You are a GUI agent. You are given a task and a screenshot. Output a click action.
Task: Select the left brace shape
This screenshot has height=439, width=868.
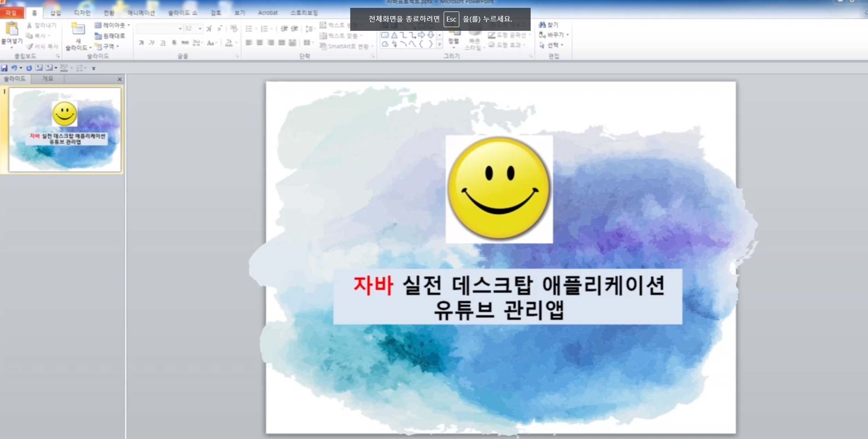pos(421,44)
